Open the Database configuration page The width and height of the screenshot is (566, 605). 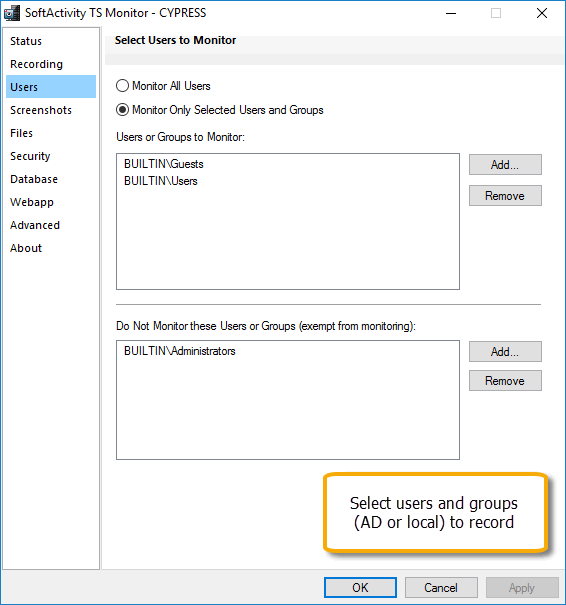(34, 179)
